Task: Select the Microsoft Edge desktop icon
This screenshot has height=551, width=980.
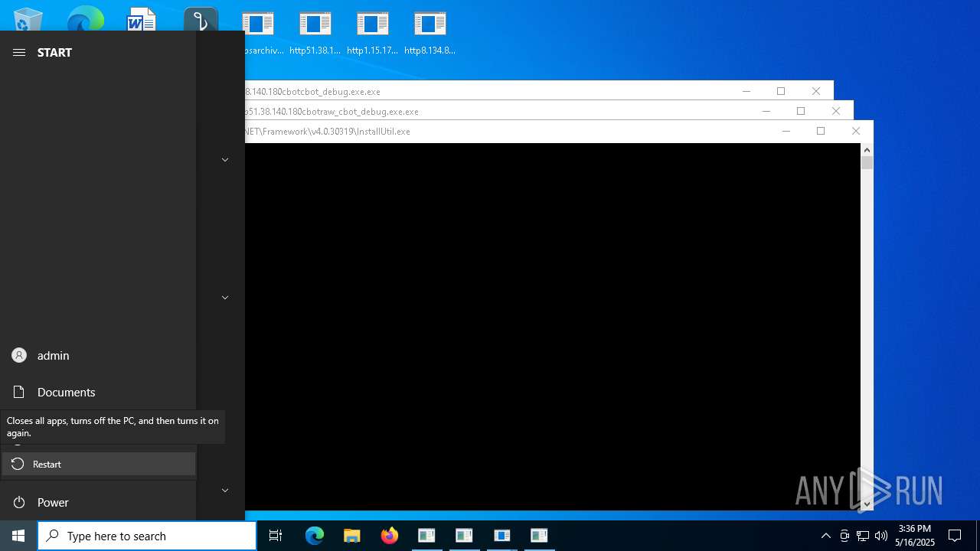Action: (85, 19)
